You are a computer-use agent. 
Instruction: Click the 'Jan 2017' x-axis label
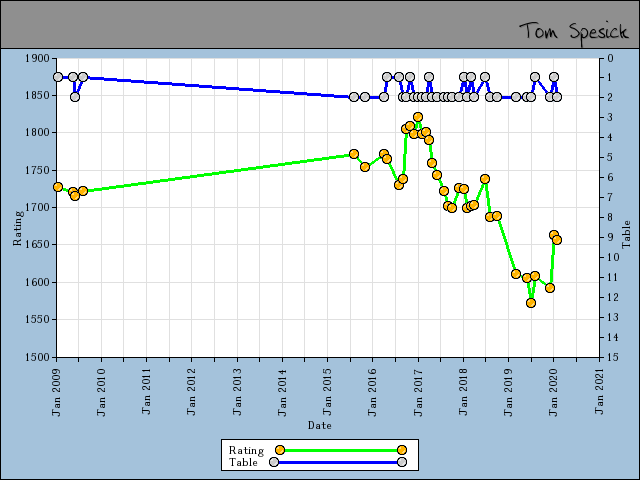tap(418, 392)
